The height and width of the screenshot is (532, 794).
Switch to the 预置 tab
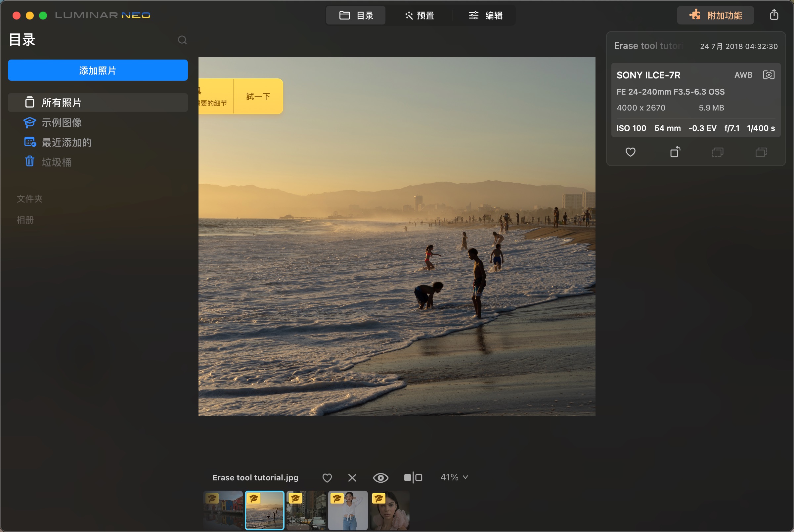click(x=419, y=15)
